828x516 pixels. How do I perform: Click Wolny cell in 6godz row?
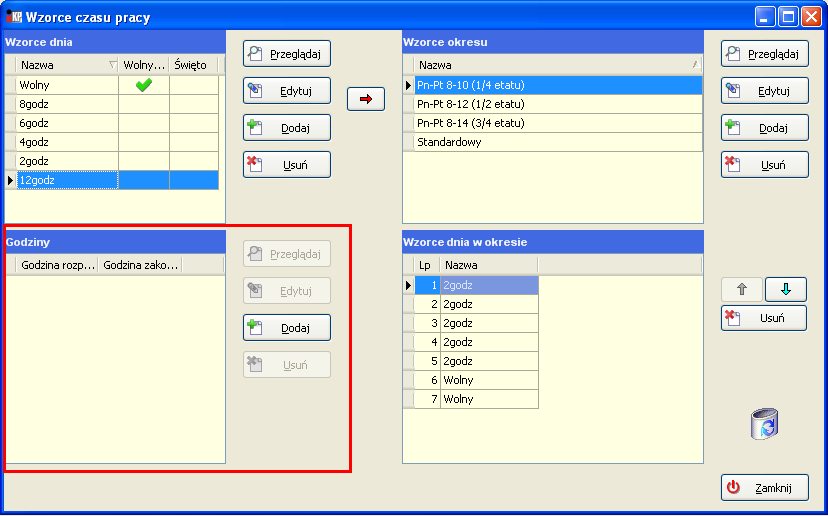click(144, 123)
